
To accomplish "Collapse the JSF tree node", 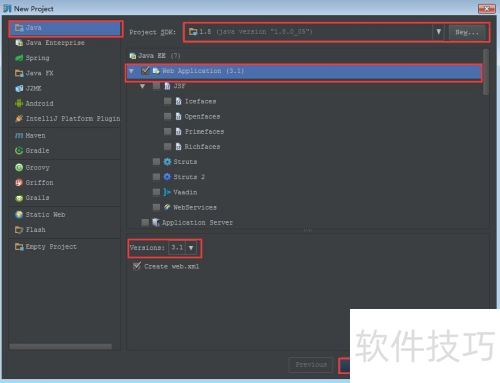I will (x=143, y=86).
